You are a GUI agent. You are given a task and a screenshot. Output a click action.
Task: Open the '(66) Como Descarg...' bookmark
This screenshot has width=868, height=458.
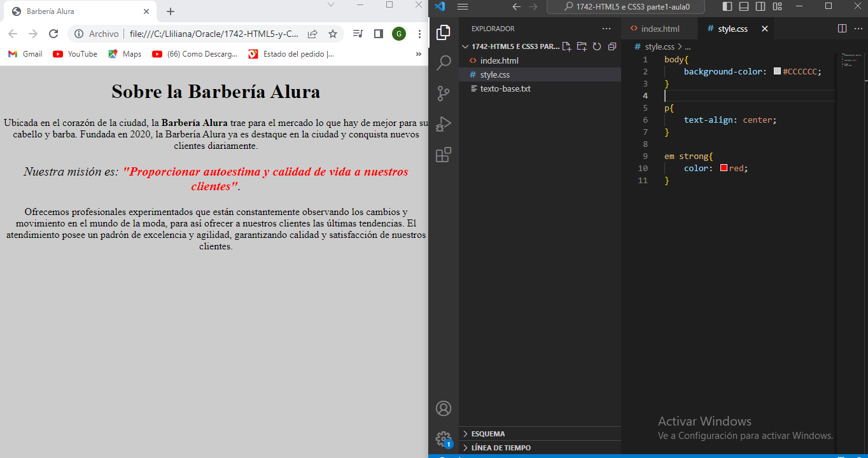click(195, 54)
